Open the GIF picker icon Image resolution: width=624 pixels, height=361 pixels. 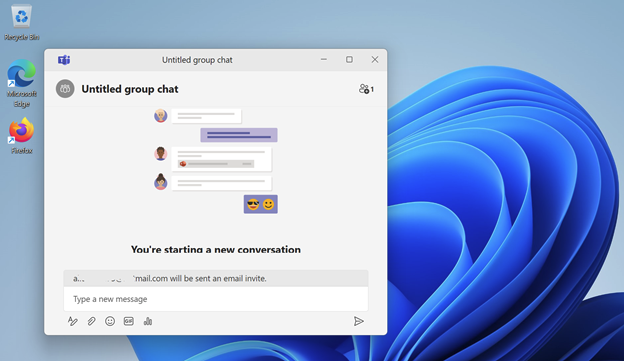tap(129, 321)
